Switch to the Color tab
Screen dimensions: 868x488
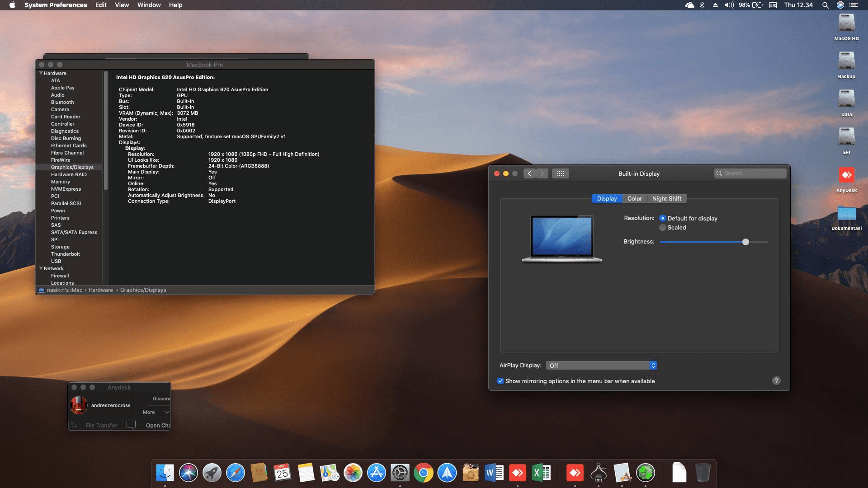point(634,199)
